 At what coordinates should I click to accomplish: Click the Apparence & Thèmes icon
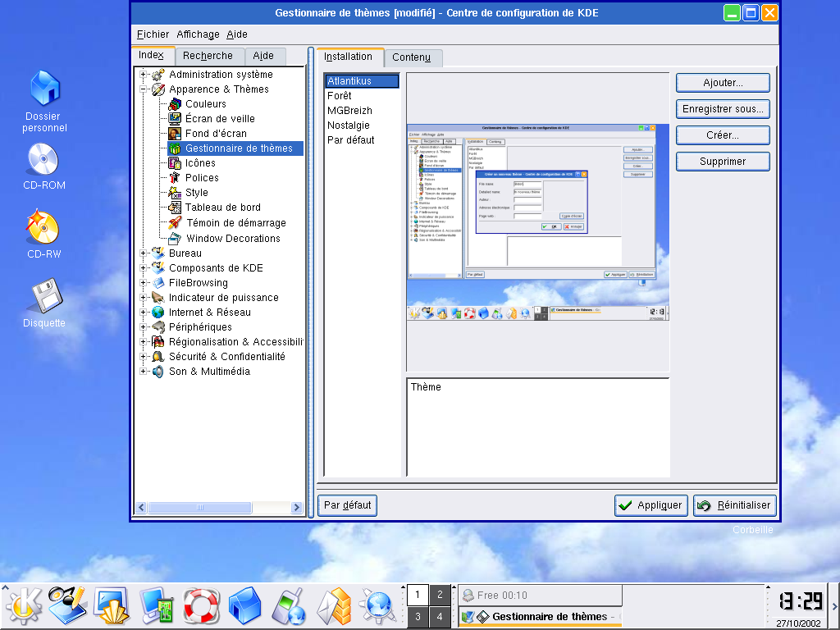click(x=158, y=89)
